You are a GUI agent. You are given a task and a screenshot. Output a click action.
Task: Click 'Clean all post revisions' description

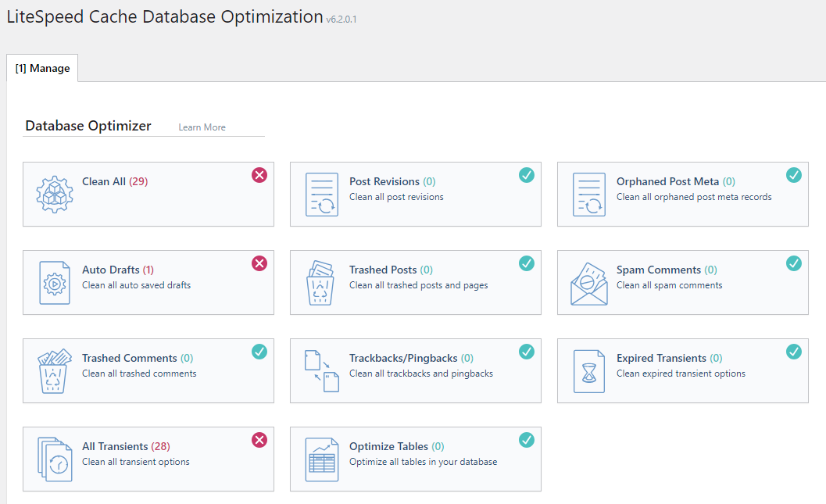pos(396,197)
